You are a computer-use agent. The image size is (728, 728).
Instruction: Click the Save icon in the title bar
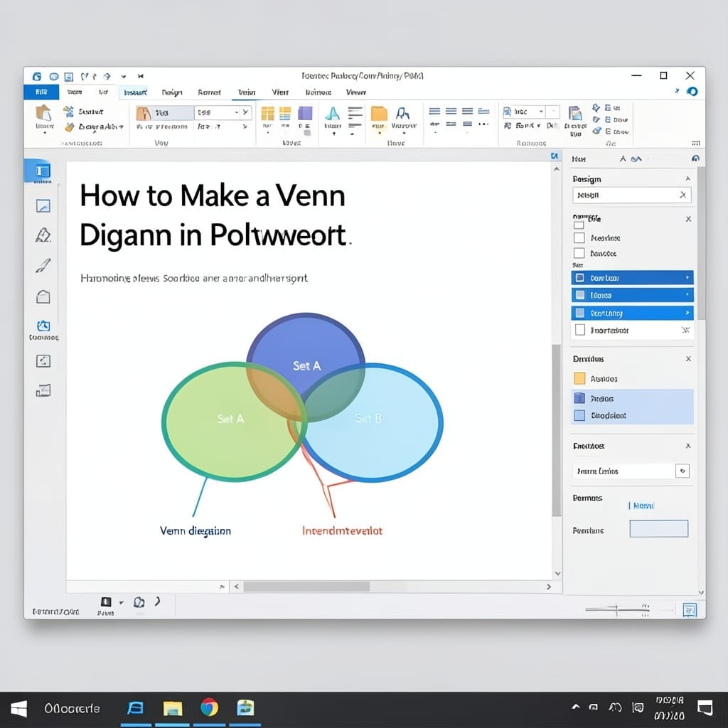(69, 76)
